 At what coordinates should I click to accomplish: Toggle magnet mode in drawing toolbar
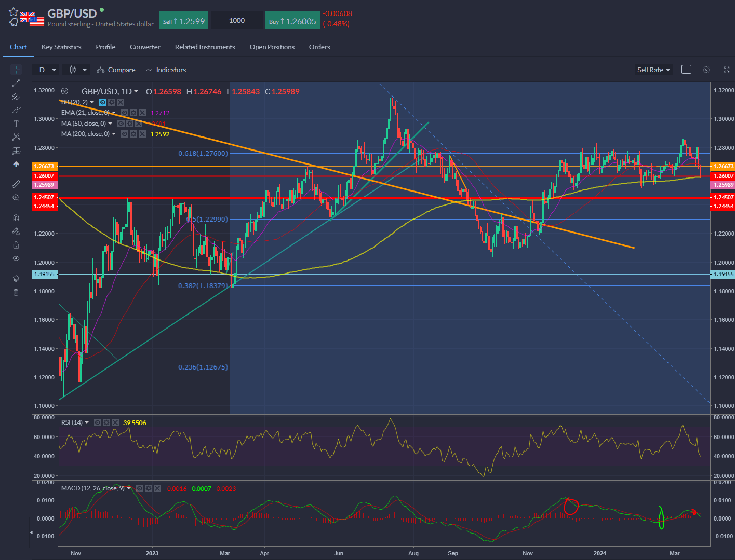pos(16,218)
